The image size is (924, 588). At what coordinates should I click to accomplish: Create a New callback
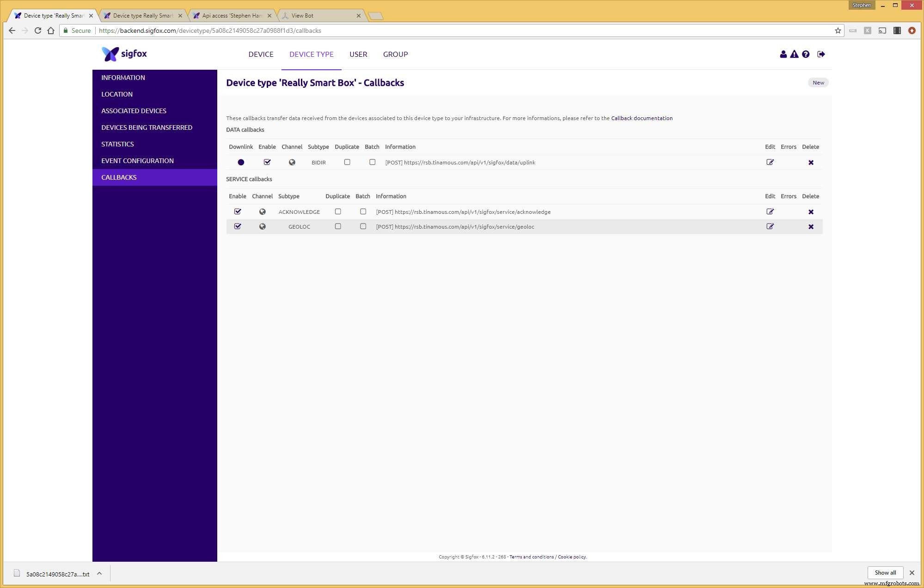(818, 83)
